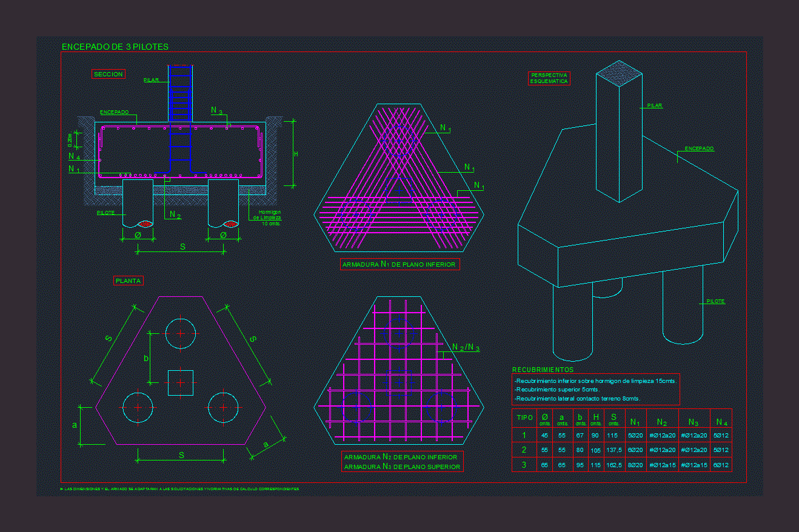The height and width of the screenshot is (532, 799).
Task: Select 'PILOTE' label in the section view
Action: tap(105, 213)
